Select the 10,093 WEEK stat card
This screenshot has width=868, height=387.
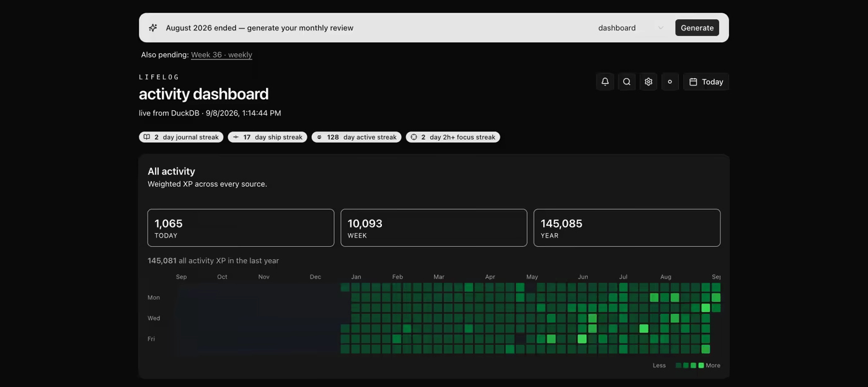pyautogui.click(x=434, y=228)
